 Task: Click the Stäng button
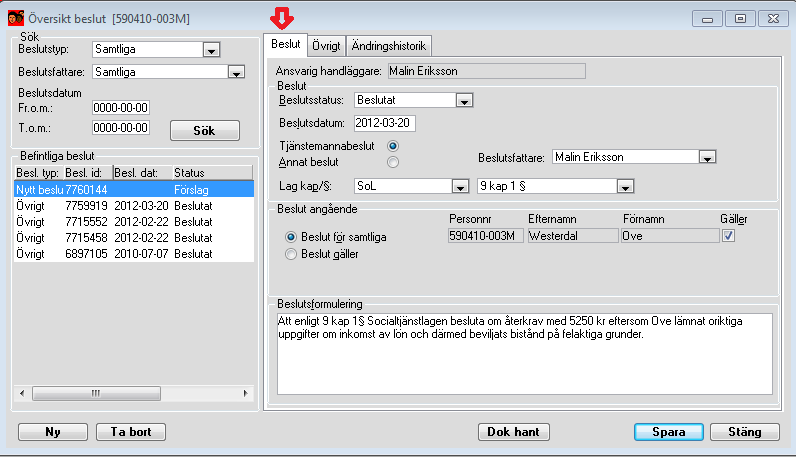(x=745, y=432)
